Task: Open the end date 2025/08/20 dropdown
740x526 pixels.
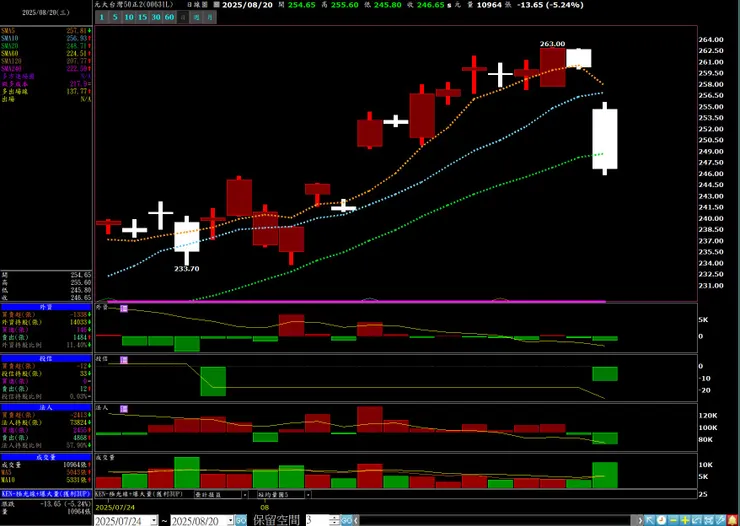Action: [x=231, y=520]
